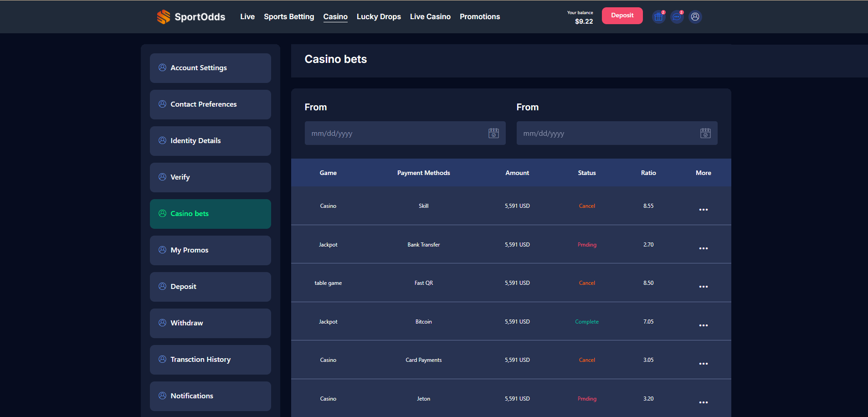Click the Transction History user icon
This screenshot has width=868, height=417.
[x=162, y=359]
